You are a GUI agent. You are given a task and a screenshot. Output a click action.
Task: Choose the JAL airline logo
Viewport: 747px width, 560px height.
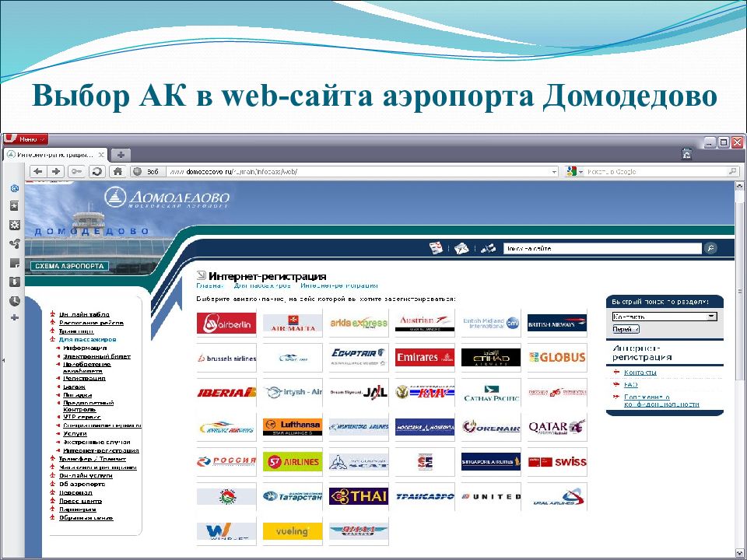tap(359, 393)
